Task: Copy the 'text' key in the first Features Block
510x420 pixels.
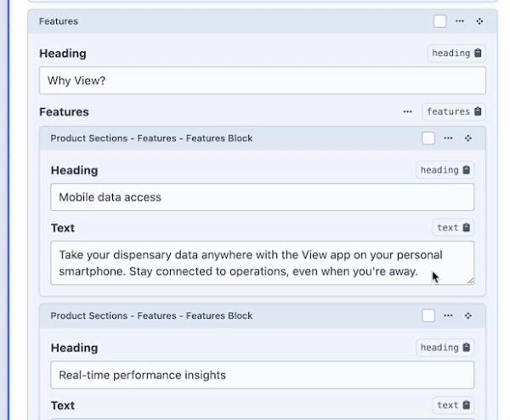Action: pos(467,228)
